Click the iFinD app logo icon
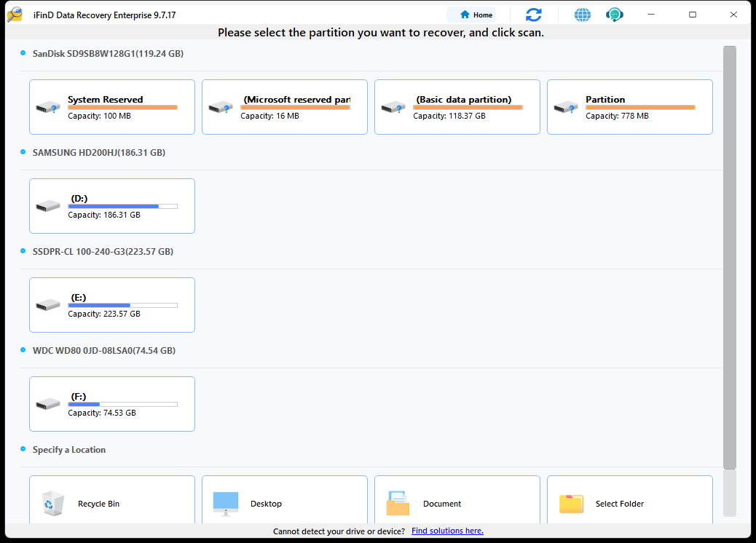The image size is (756, 543). pyautogui.click(x=15, y=15)
